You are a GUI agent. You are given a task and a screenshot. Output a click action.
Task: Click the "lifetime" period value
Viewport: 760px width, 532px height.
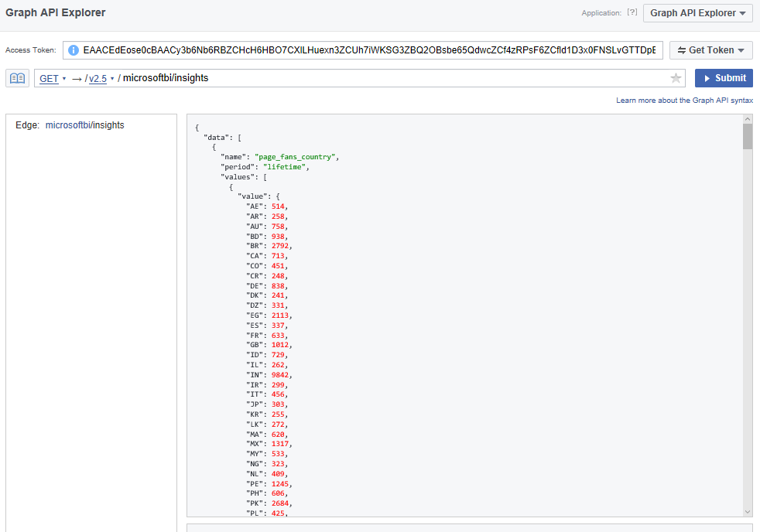(284, 167)
